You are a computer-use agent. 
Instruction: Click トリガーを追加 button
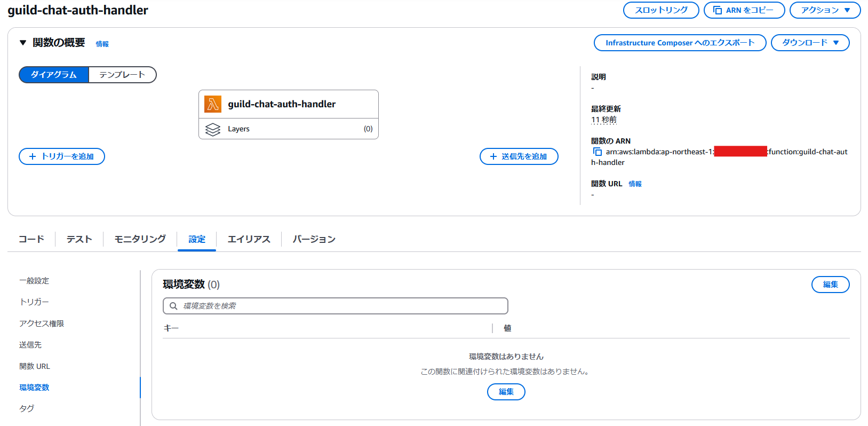(62, 156)
